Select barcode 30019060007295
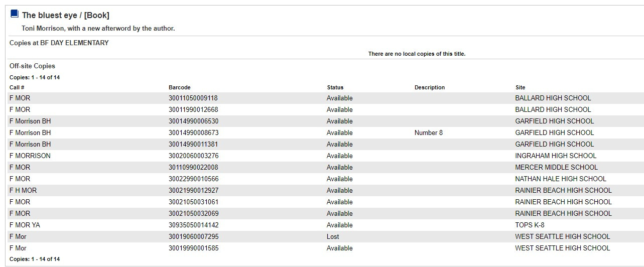Image resolution: width=644 pixels, height=267 pixels. pos(193,237)
